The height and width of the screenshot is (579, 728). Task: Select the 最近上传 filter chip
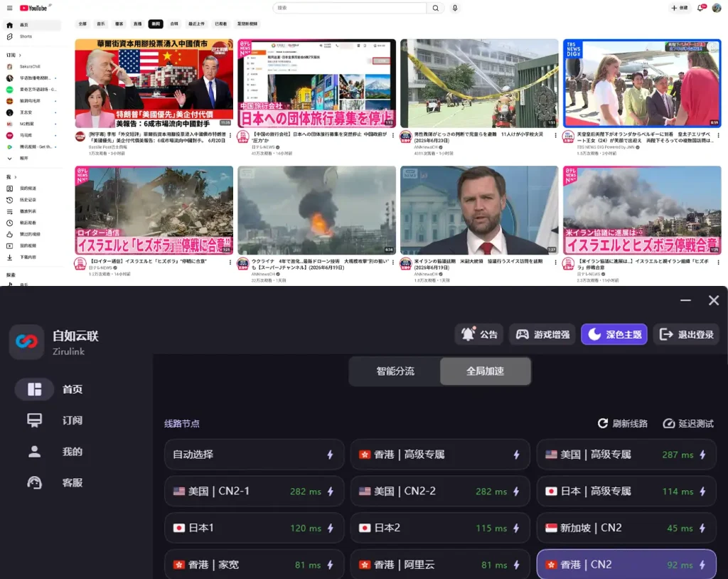click(196, 23)
